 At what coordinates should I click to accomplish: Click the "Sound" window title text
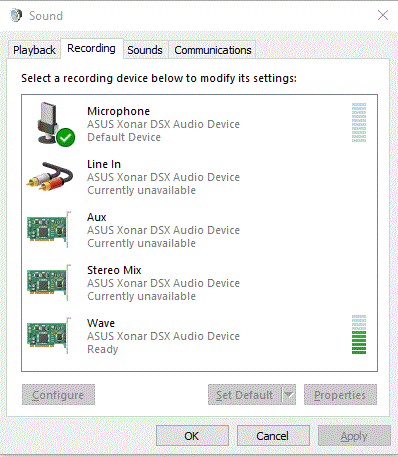coord(46,16)
